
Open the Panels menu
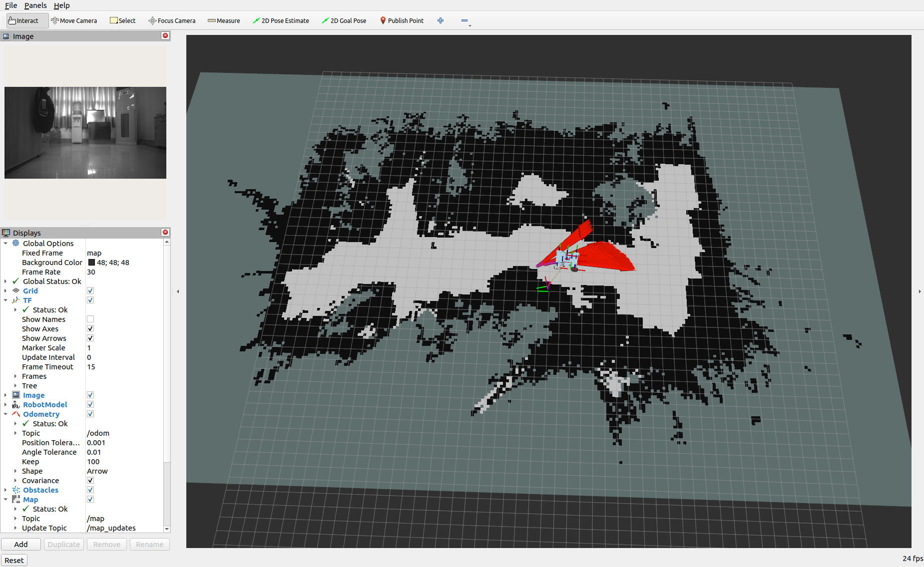tap(35, 5)
